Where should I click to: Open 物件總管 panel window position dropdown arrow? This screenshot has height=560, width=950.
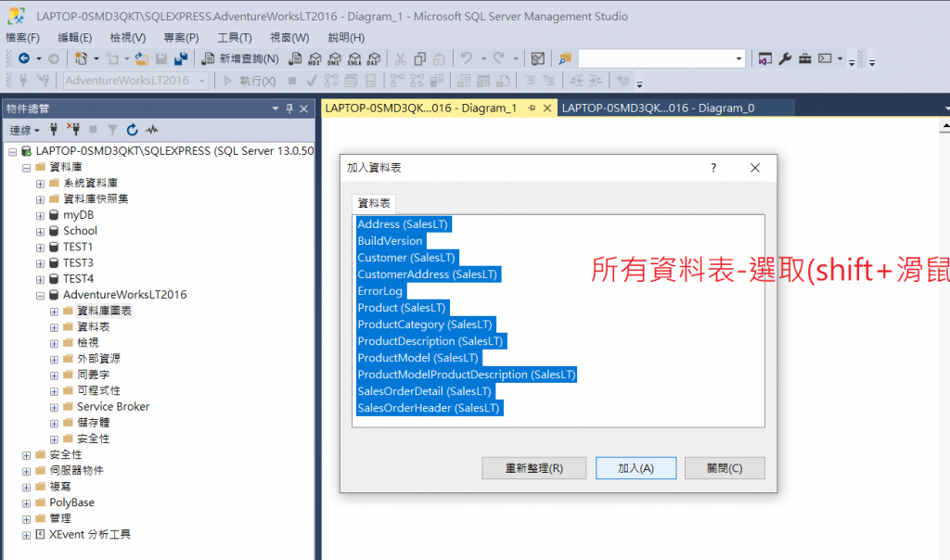(x=276, y=108)
